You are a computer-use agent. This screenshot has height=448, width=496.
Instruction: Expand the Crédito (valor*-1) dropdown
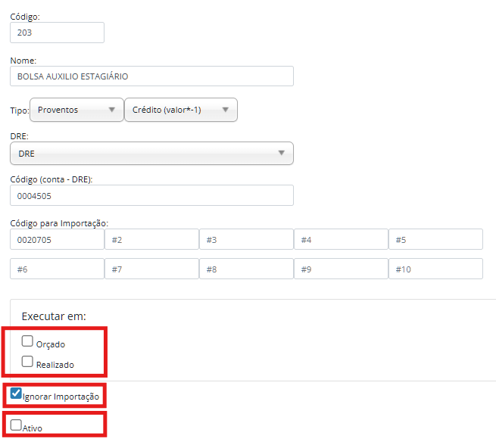coord(181,110)
